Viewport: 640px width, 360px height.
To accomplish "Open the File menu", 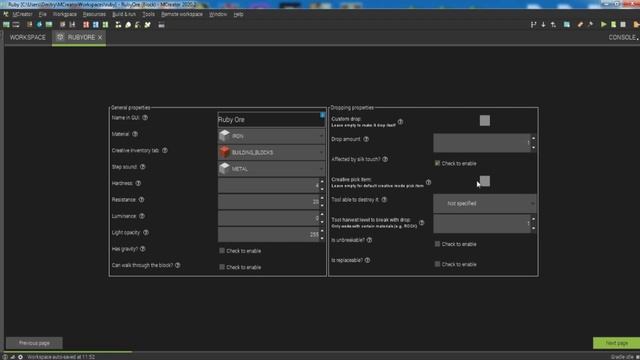I will [x=42, y=14].
